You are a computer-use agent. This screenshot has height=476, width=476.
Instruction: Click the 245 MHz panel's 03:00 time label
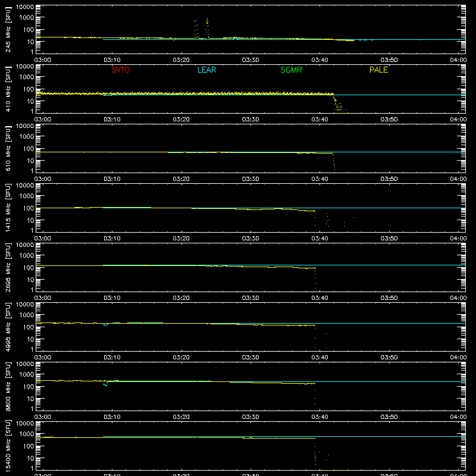(x=42, y=60)
